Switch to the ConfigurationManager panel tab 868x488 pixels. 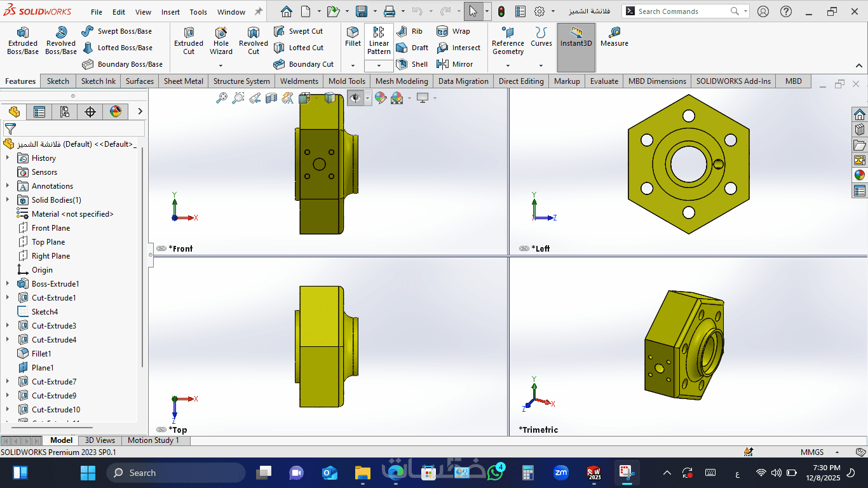pos(65,112)
